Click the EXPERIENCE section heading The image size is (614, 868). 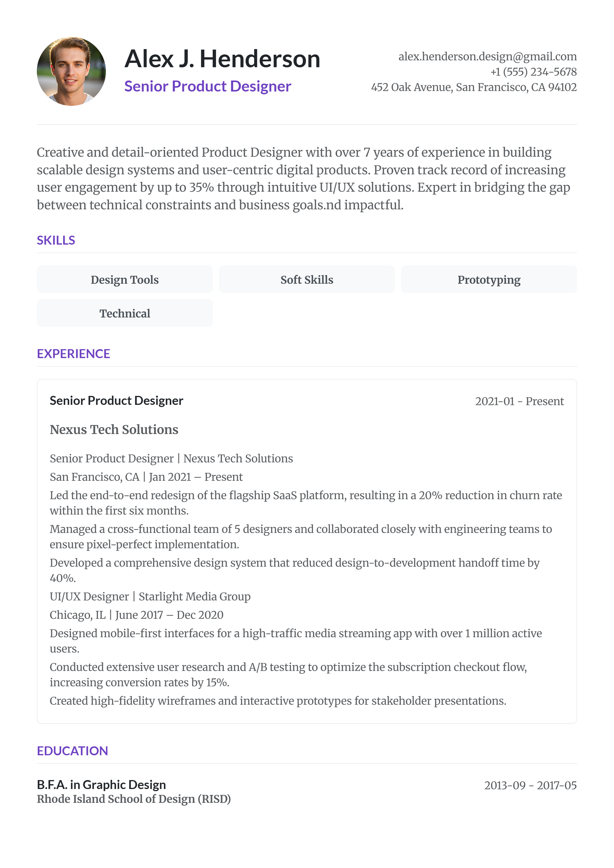pyautogui.click(x=73, y=354)
